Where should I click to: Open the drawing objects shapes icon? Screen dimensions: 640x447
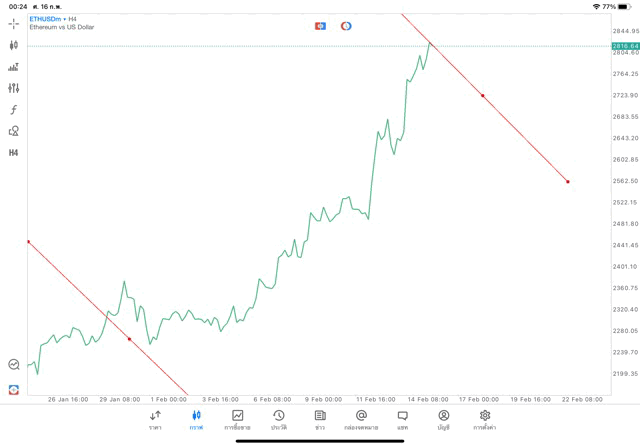coord(14,131)
